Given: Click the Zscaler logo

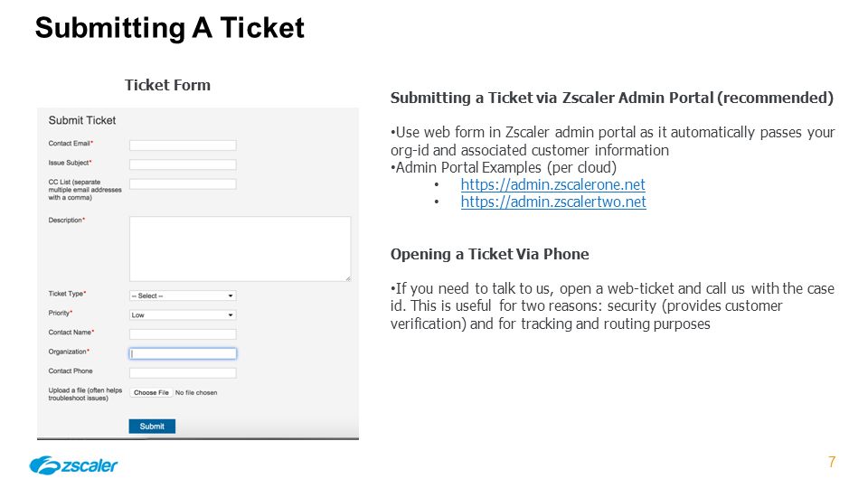Looking at the screenshot, I should pyautogui.click(x=73, y=465).
